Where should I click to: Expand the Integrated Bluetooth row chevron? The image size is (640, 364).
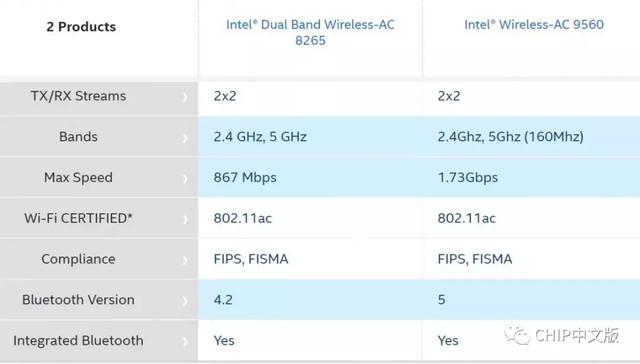[x=185, y=341]
